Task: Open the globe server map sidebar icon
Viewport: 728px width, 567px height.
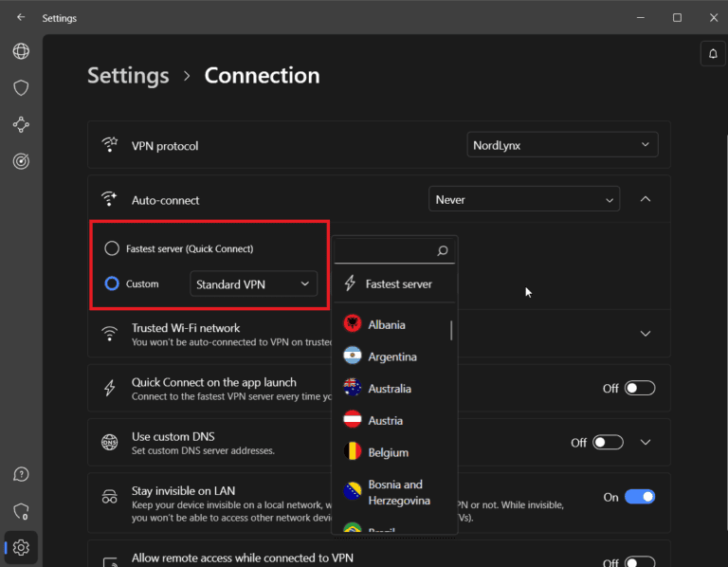Action: click(x=21, y=51)
